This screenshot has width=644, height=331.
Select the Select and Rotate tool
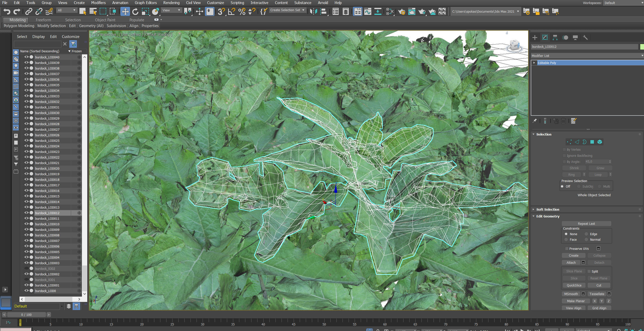[x=135, y=11]
